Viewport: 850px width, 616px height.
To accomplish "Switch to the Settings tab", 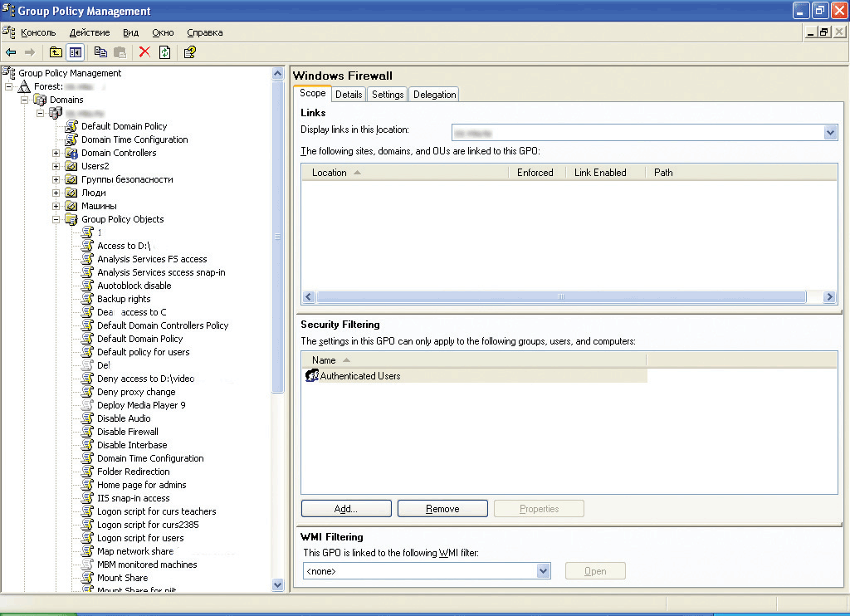I will click(388, 95).
